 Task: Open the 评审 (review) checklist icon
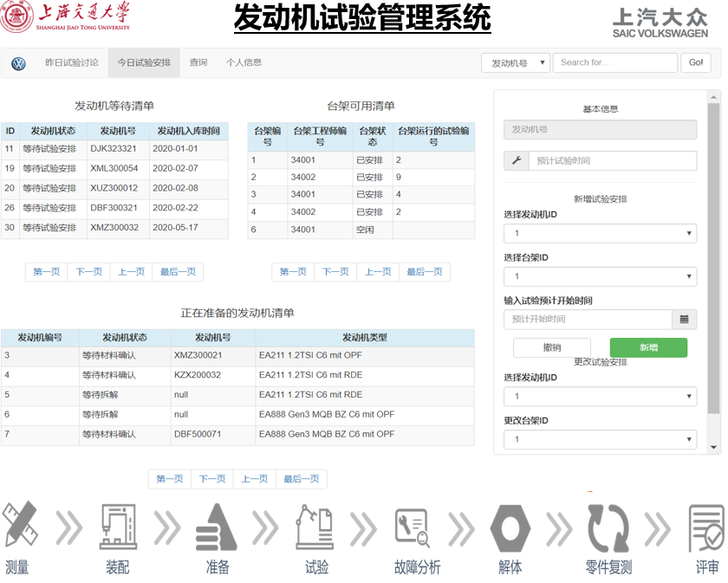[x=706, y=526]
